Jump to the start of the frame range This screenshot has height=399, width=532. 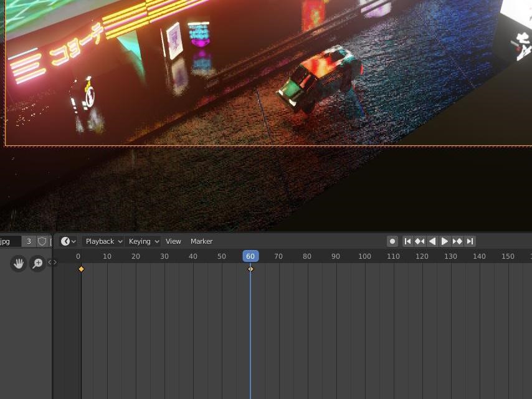coord(408,241)
